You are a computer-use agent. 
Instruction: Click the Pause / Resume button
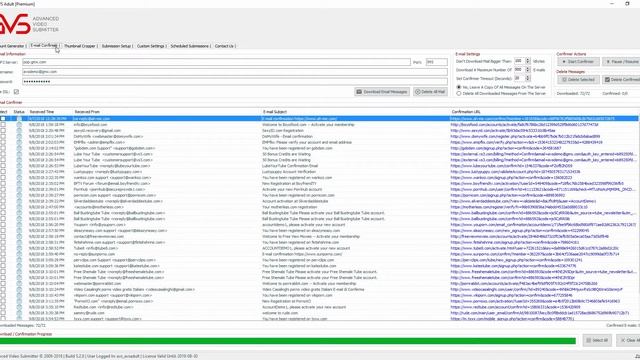pos(622,62)
